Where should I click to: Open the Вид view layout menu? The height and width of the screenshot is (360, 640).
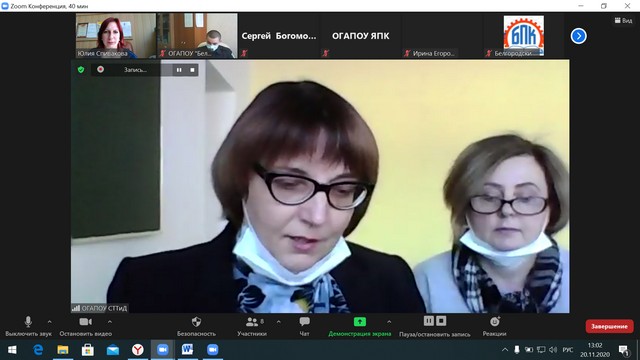[x=623, y=20]
